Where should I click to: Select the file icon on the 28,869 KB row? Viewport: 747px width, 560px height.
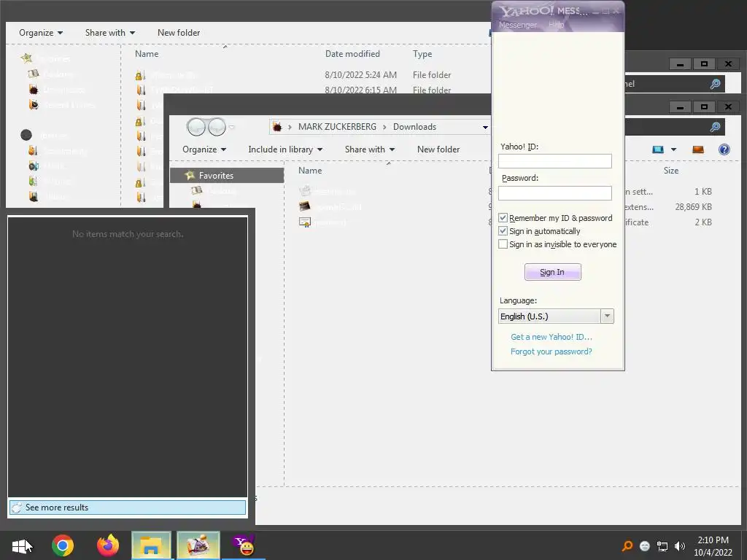(x=305, y=206)
